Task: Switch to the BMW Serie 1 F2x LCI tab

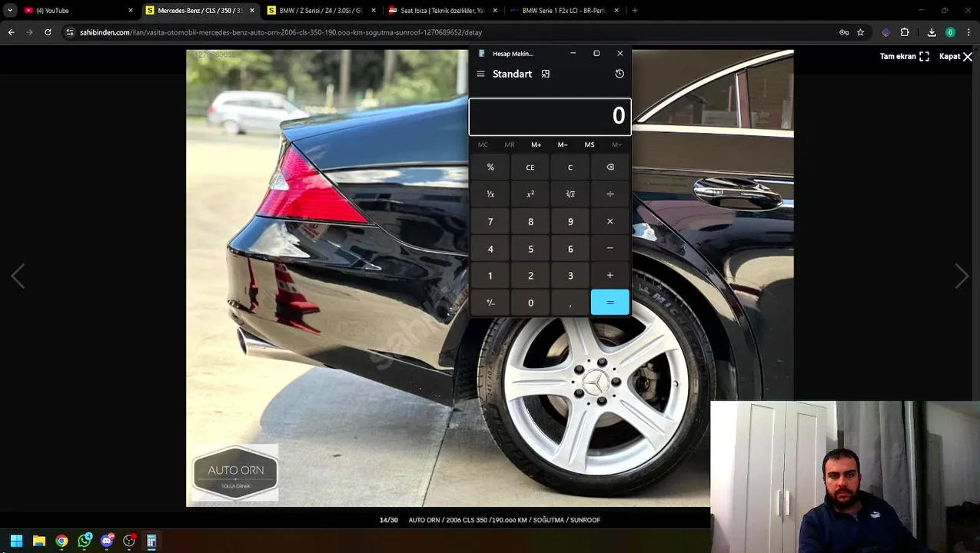Action: (563, 11)
